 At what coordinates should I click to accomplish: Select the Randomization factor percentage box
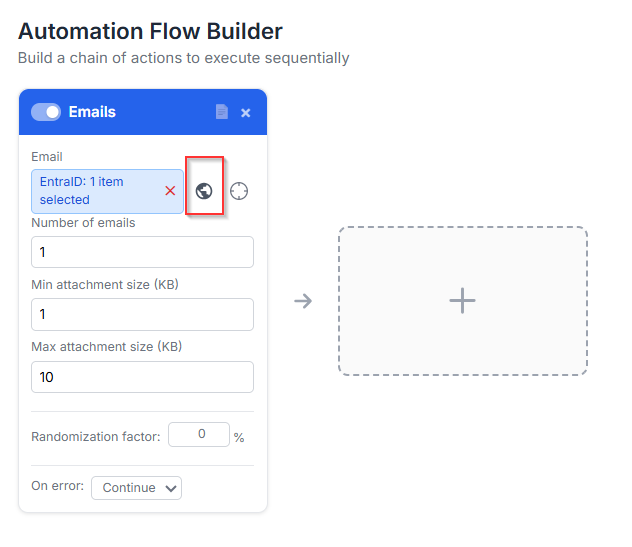[198, 435]
